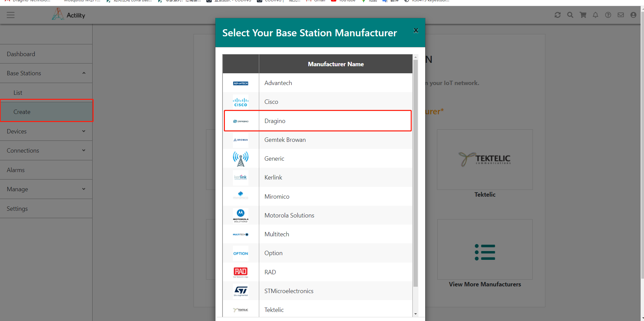The width and height of the screenshot is (644, 321).
Task: Click the page vertical scrollbar
Action: click(642, 145)
